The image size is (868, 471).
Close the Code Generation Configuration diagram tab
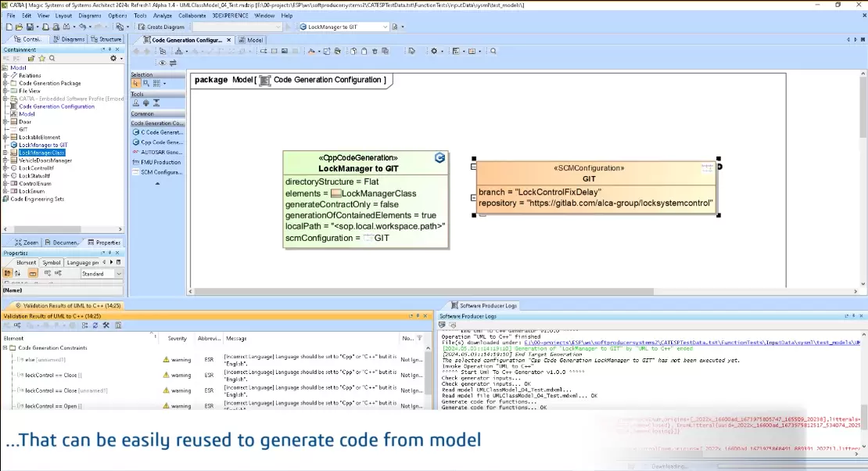tap(232, 39)
